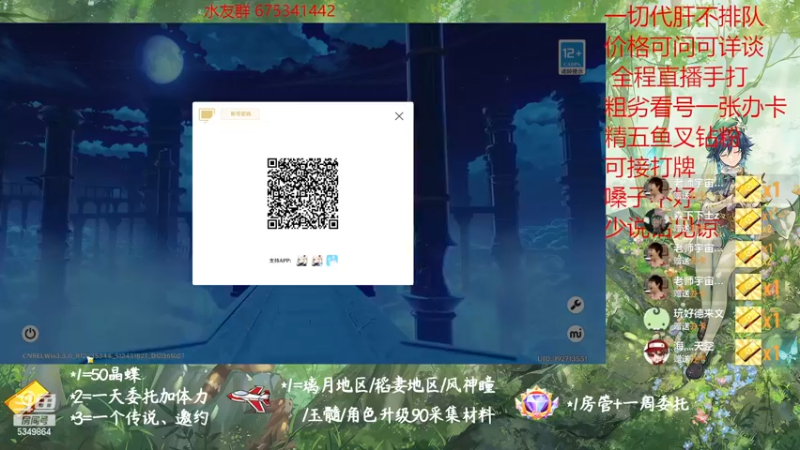Click the room number 5349864

pos(34,432)
